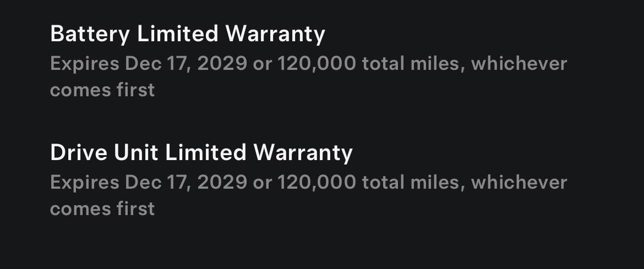Click "Dec 17, 2029" under Battery Limited Warranty
This screenshot has height=269, width=644.
coord(186,64)
